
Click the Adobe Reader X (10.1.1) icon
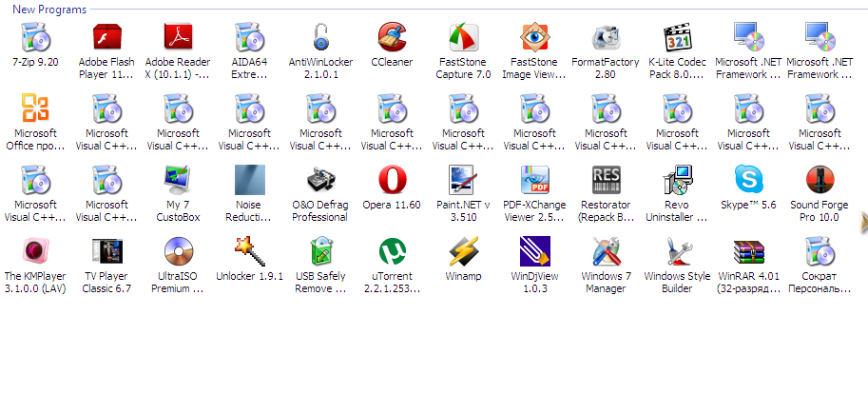(178, 37)
